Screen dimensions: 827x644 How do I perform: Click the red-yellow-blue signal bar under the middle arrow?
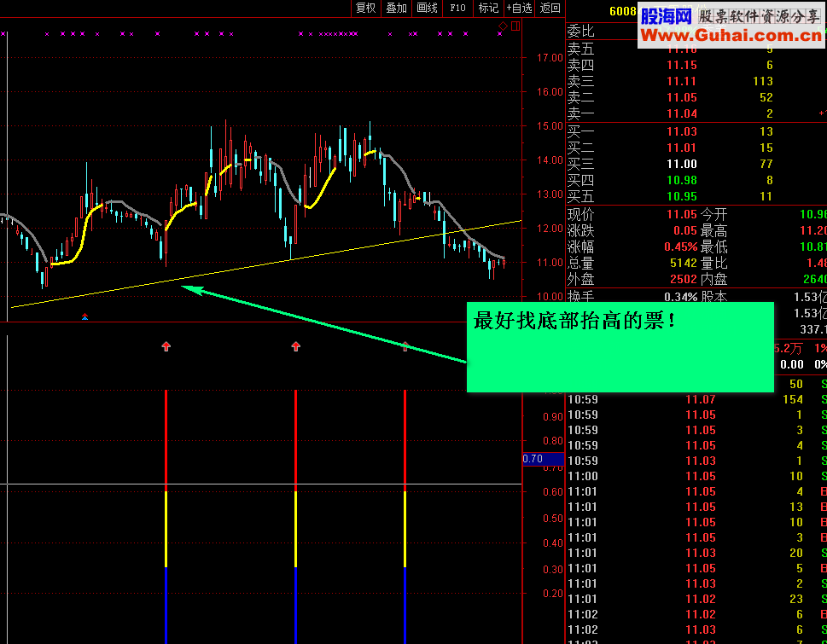(296, 516)
